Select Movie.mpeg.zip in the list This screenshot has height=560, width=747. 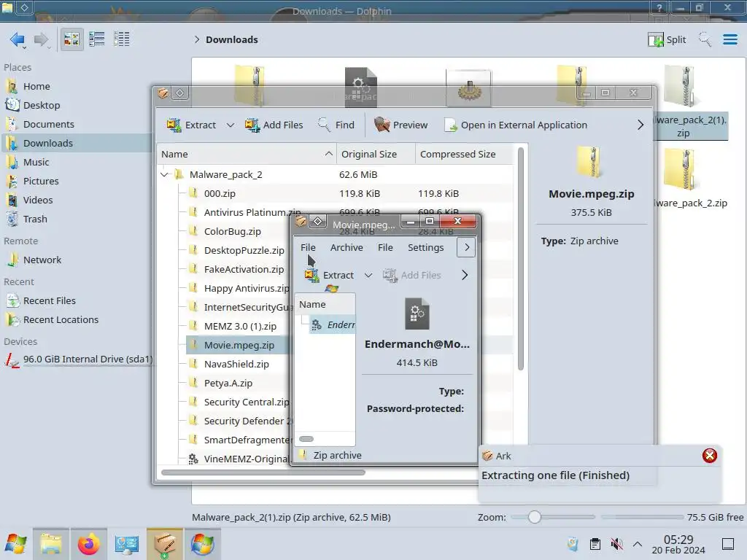coord(239,345)
